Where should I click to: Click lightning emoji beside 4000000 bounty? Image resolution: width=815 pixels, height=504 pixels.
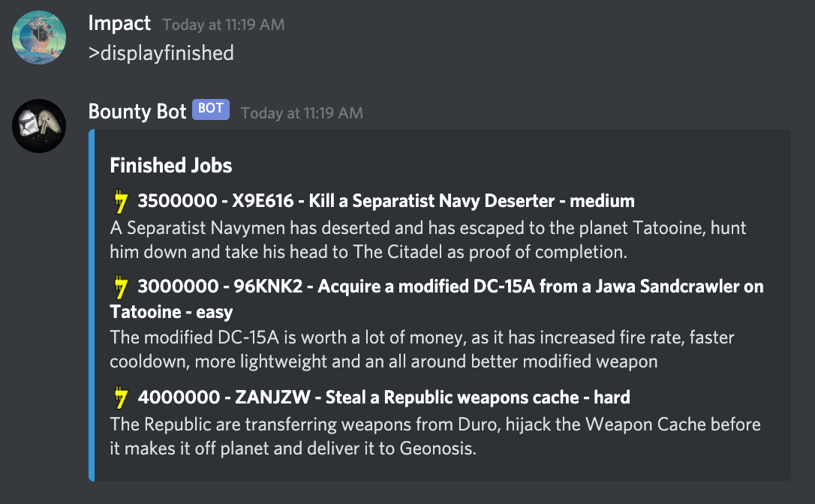pos(121,397)
